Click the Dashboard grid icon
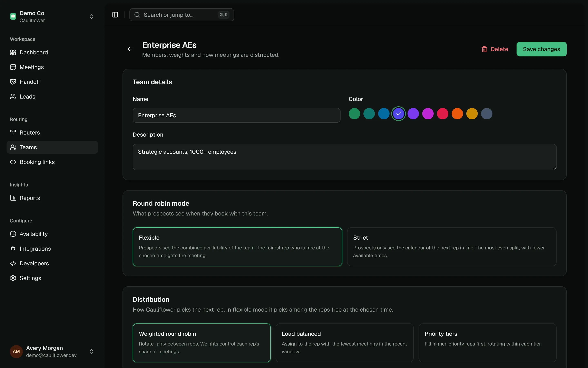588x368 pixels. (13, 52)
